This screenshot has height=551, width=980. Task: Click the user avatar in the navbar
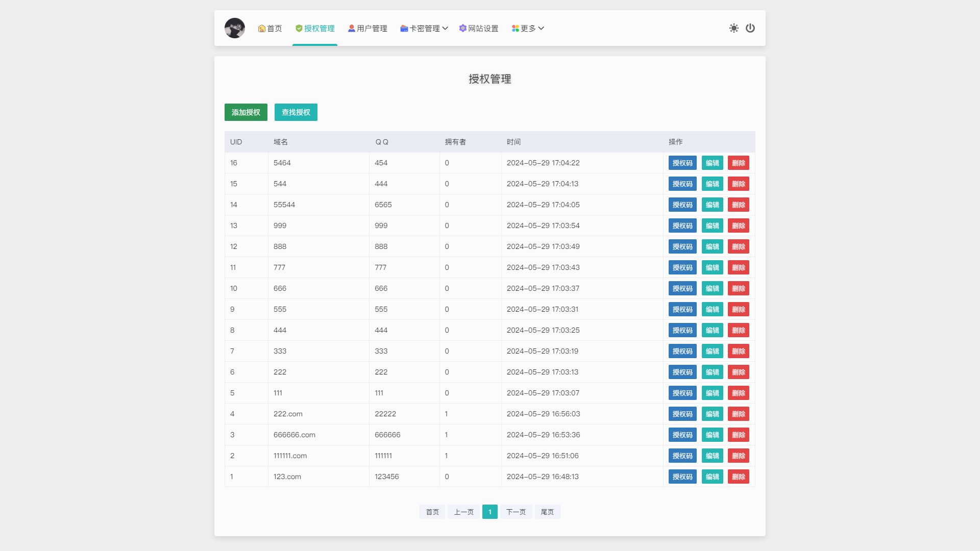[x=235, y=28]
